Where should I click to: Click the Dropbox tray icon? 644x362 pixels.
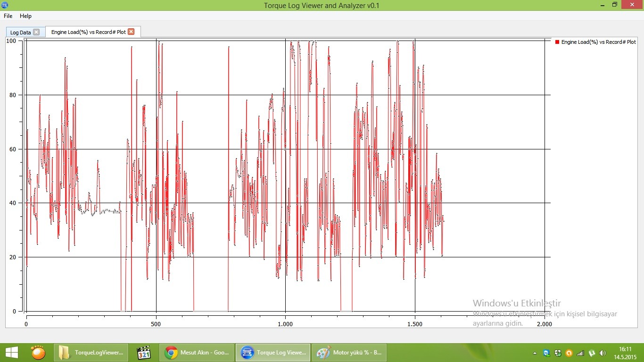[x=558, y=353]
